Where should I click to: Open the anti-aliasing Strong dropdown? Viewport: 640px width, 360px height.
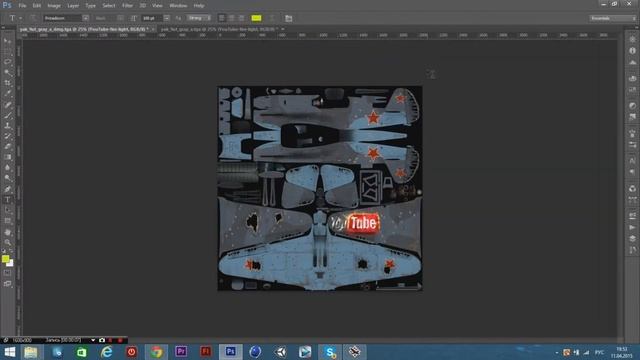click(199, 18)
